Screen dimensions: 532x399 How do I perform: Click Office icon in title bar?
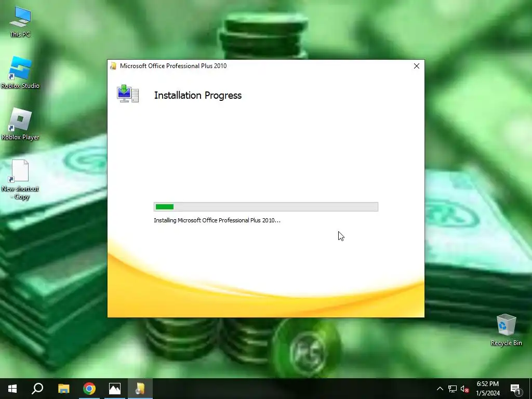tap(113, 66)
